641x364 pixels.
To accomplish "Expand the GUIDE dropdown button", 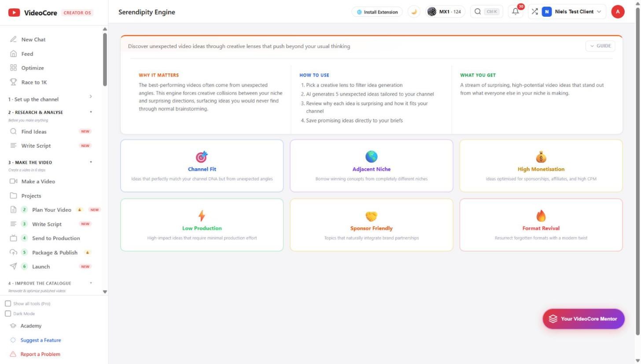I will pyautogui.click(x=600, y=46).
